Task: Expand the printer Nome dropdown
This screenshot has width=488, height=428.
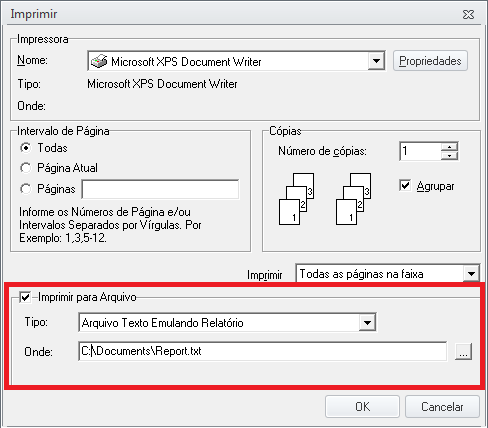Action: point(376,61)
